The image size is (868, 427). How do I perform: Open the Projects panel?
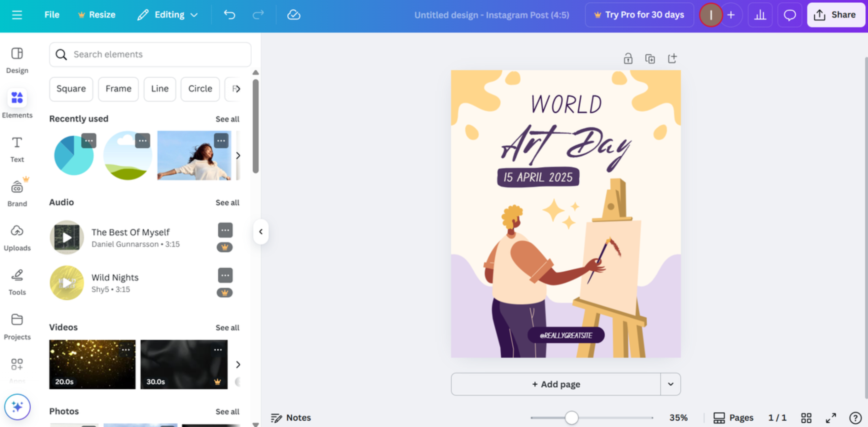click(x=17, y=326)
